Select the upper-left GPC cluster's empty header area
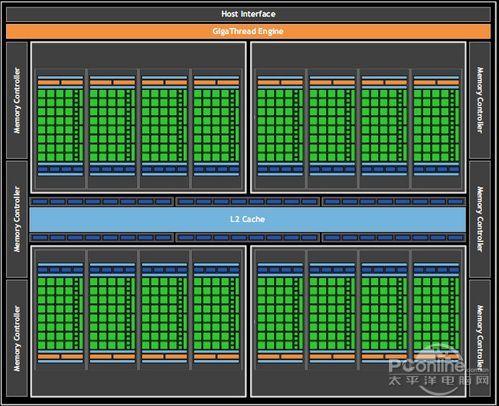 pyautogui.click(x=139, y=55)
